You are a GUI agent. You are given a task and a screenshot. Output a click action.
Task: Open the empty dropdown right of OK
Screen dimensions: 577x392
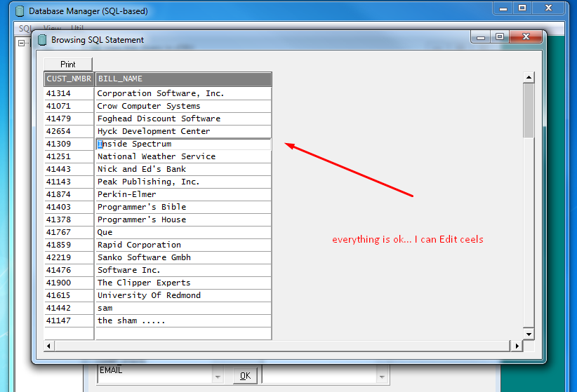pos(383,376)
